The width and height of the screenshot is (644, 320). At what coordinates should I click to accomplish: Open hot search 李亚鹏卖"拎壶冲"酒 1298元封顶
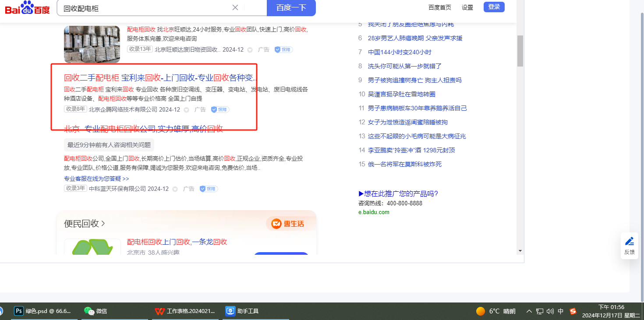[x=411, y=150]
